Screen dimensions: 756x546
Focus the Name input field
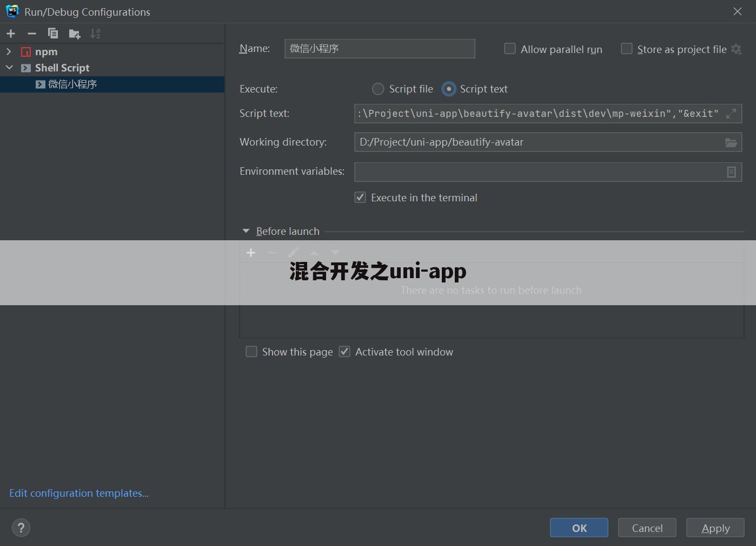click(380, 49)
